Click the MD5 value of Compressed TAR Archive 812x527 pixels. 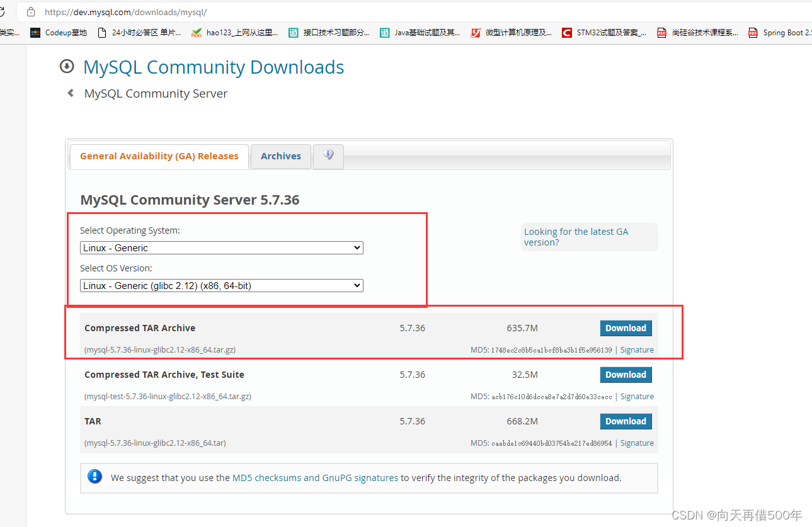click(x=551, y=350)
